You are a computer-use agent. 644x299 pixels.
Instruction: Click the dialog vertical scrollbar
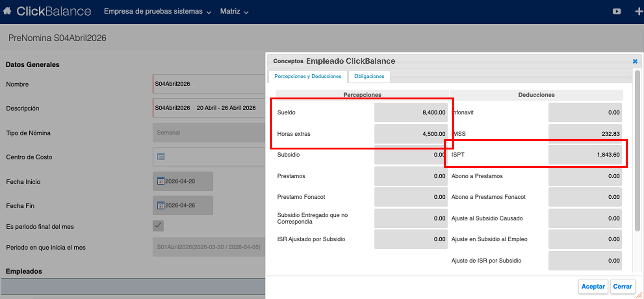[637, 150]
